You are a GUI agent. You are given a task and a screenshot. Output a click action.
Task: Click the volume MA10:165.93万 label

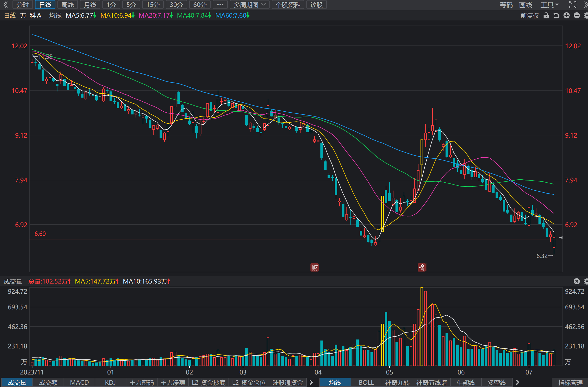coord(147,282)
